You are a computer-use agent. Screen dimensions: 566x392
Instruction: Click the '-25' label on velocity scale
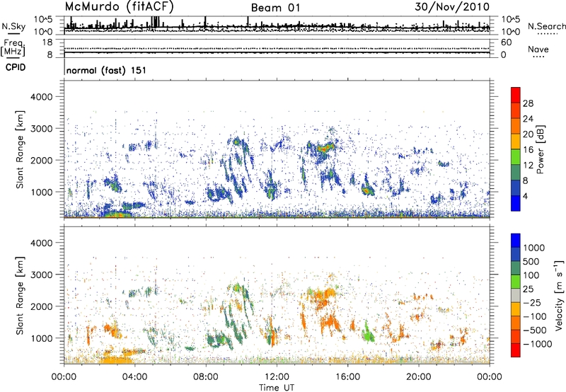(x=531, y=303)
